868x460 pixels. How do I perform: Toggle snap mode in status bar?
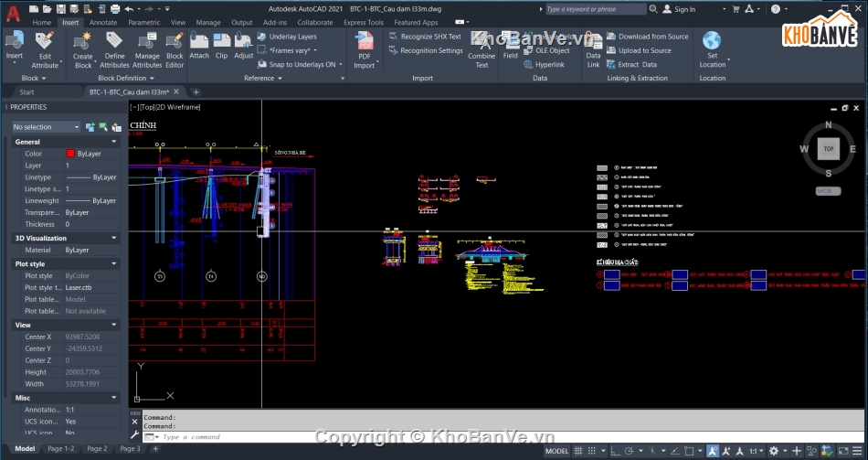point(592,452)
